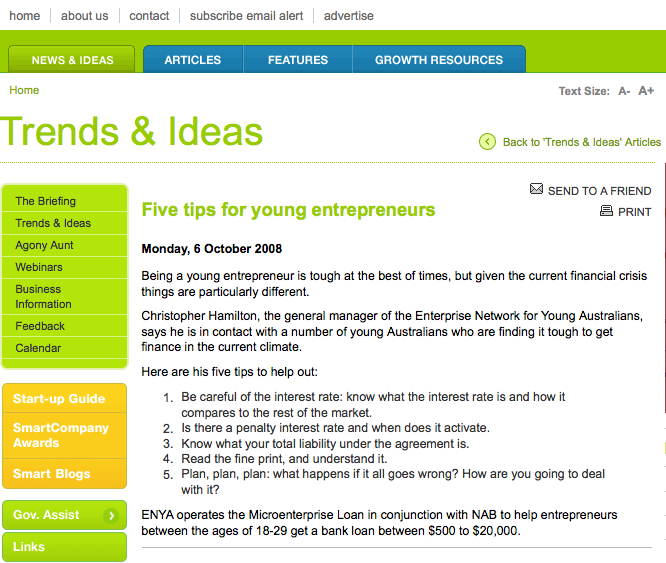
Task: Select Agony Aunt in the sidebar
Action: click(65, 245)
